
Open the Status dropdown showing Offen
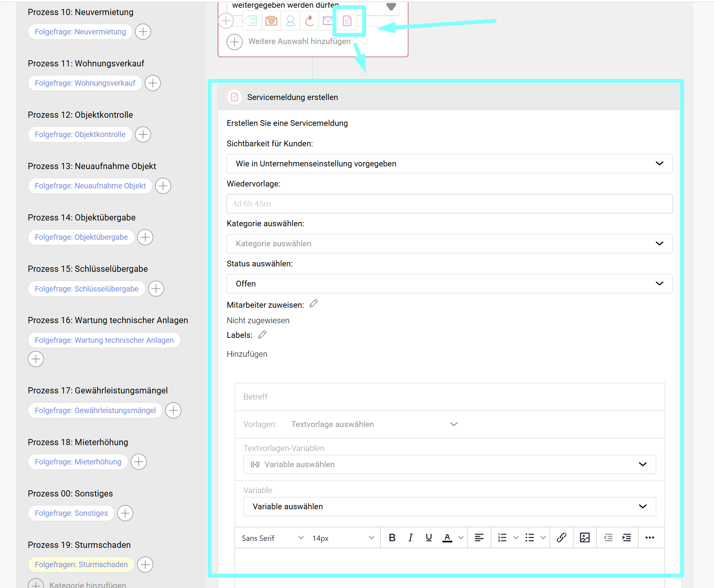(449, 284)
